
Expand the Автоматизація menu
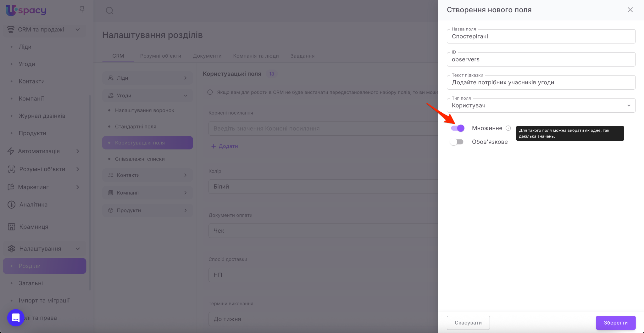click(78, 151)
